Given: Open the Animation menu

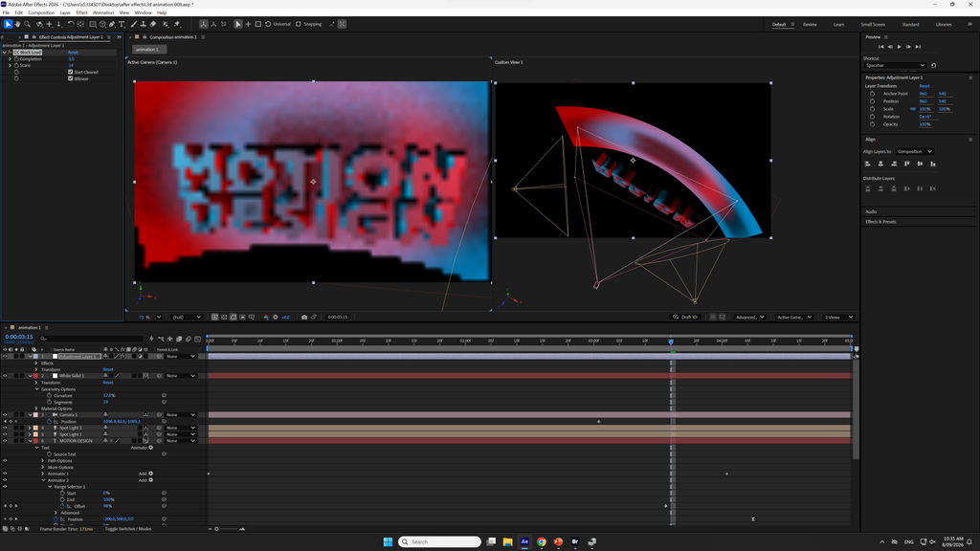Looking at the screenshot, I should coord(103,12).
